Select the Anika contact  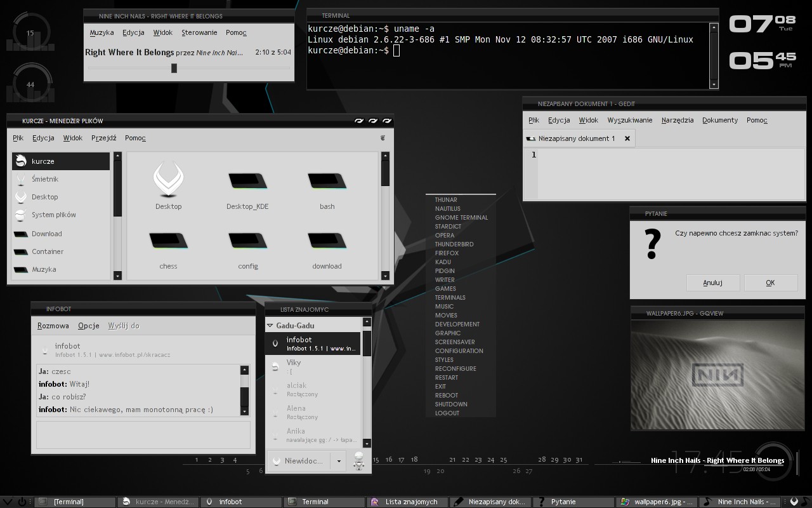point(313,435)
